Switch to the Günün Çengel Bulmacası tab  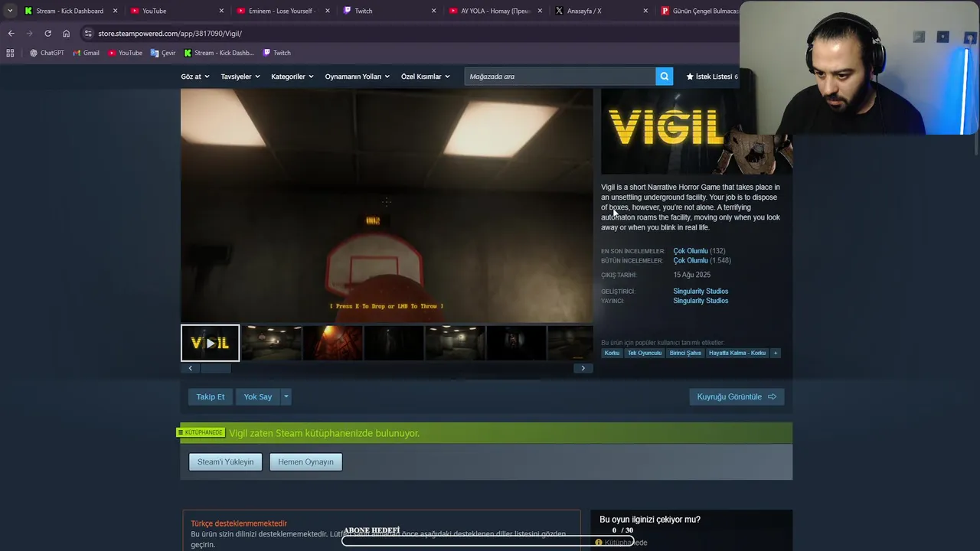click(698, 11)
